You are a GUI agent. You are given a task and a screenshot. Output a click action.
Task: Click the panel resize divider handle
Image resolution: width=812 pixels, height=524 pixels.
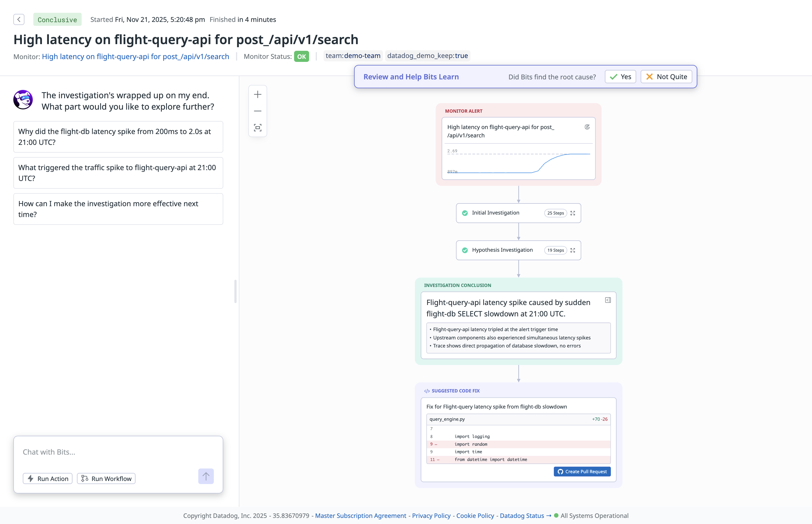pos(235,291)
